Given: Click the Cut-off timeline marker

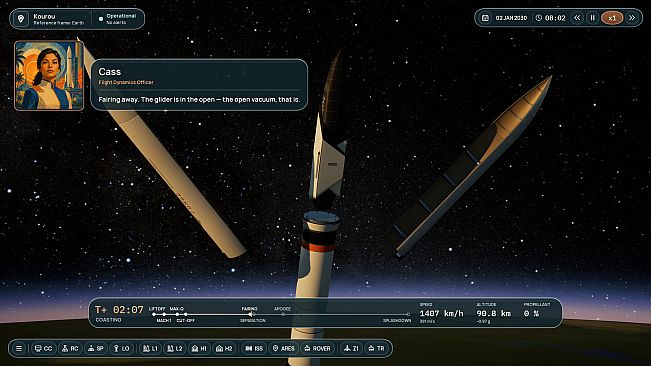Looking at the screenshot, I should click(186, 315).
